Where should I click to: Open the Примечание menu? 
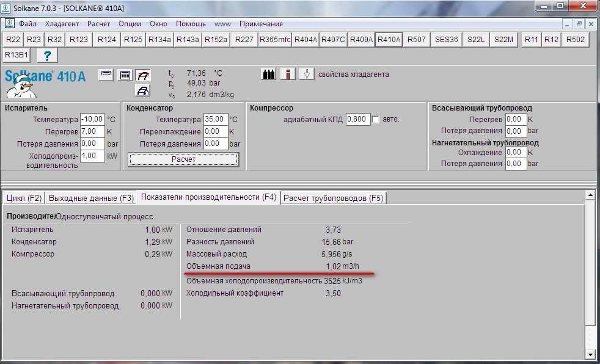click(262, 24)
